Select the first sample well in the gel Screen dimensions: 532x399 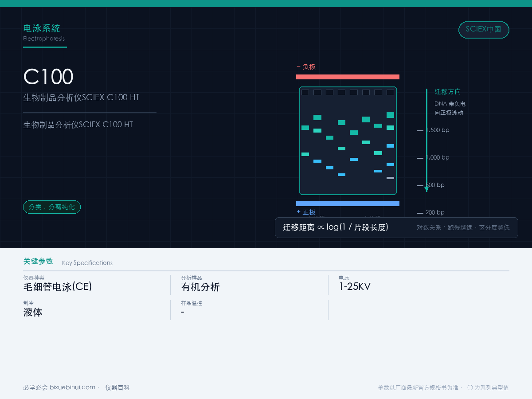point(305,92)
